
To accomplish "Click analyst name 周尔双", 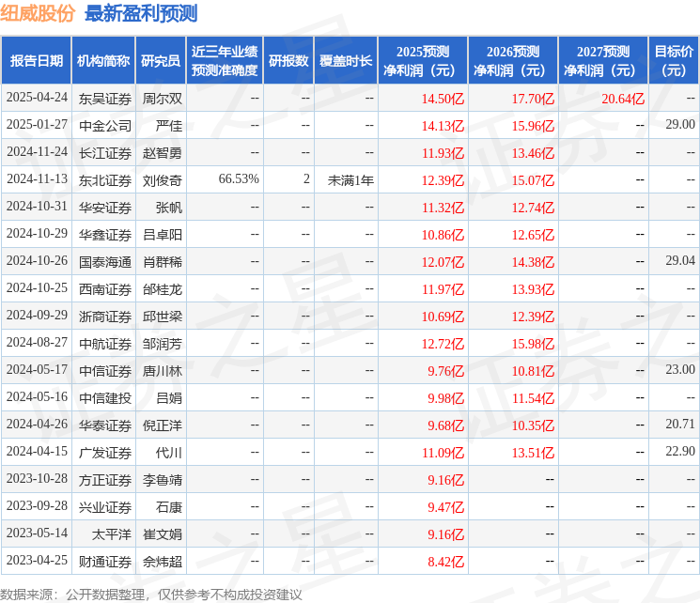I will click(x=163, y=99).
